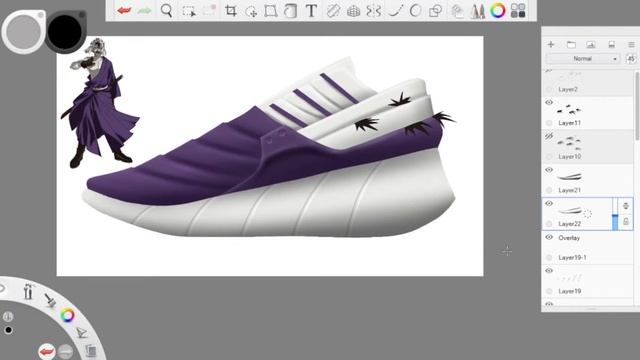
Task: Select the Quick Transform tool
Action: [x=251, y=11]
